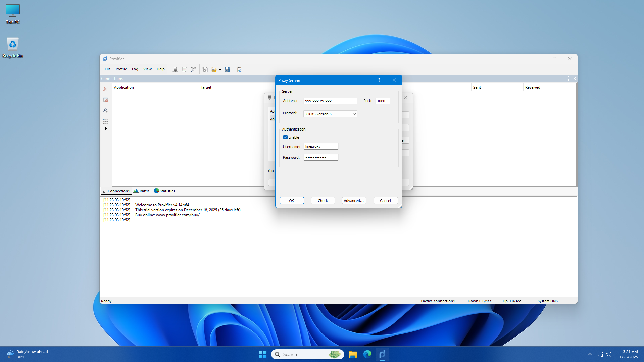644x362 pixels.
Task: Click '0 active connections' in status bar
Action: pyautogui.click(x=437, y=301)
